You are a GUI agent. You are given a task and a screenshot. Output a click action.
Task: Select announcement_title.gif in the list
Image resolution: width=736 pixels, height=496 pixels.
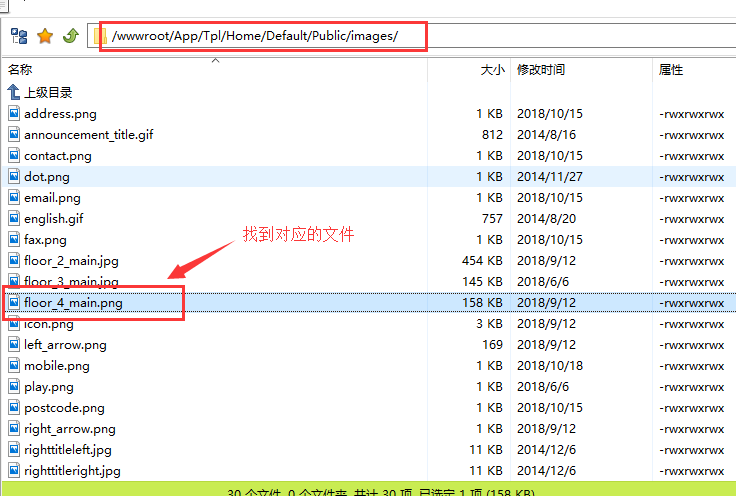pyautogui.click(x=88, y=135)
